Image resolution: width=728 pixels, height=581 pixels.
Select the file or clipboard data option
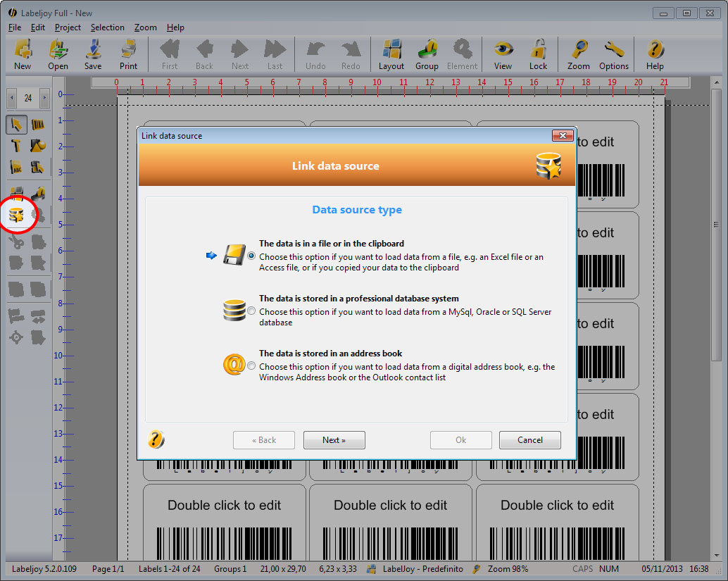coord(251,256)
